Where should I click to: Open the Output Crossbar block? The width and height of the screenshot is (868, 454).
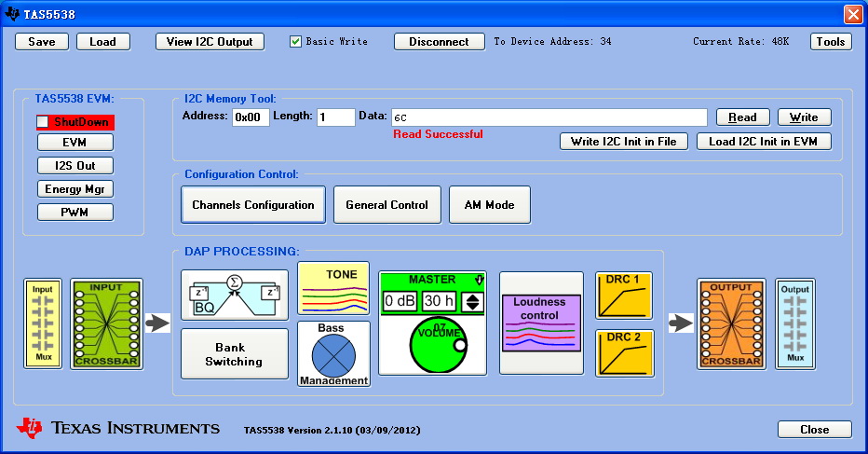tap(731, 323)
